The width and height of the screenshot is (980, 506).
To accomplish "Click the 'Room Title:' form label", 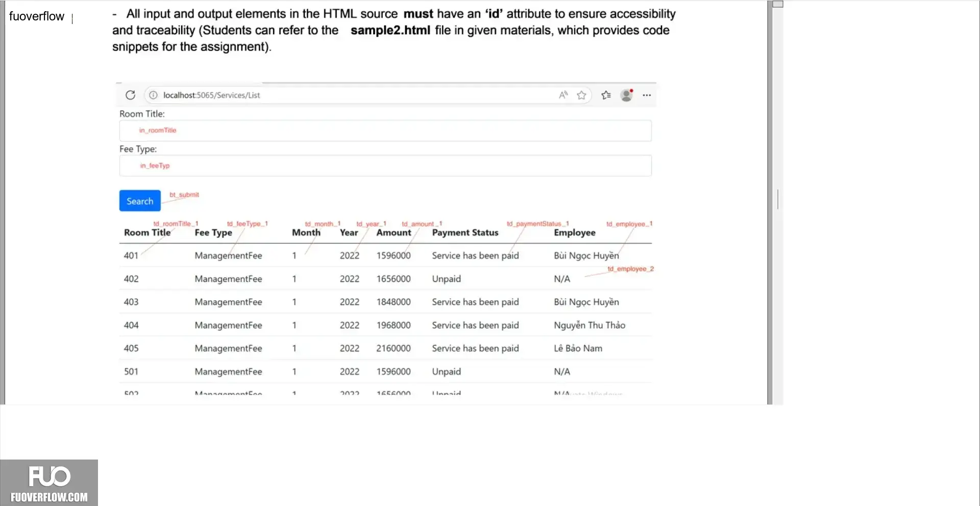I will (142, 114).
